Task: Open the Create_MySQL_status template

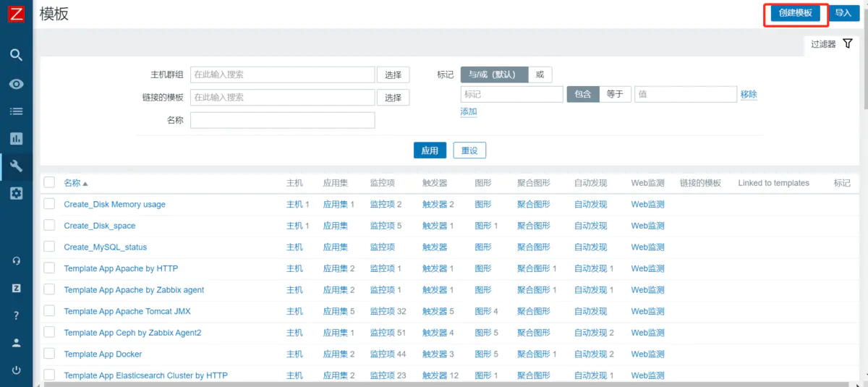Action: 106,247
